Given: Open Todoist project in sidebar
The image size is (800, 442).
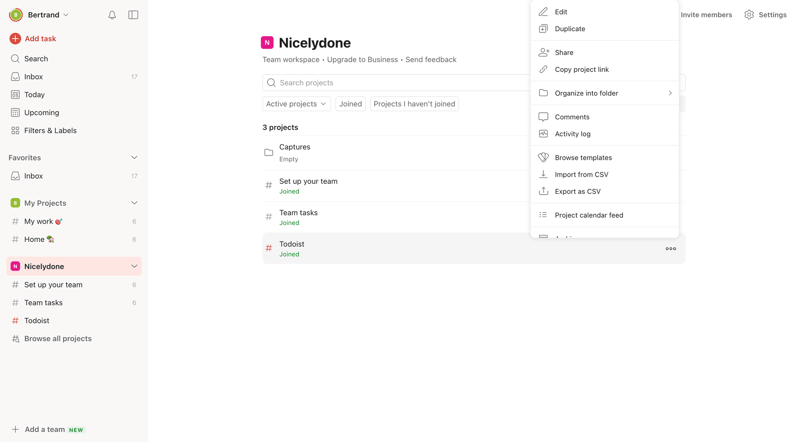Looking at the screenshot, I should (37, 321).
